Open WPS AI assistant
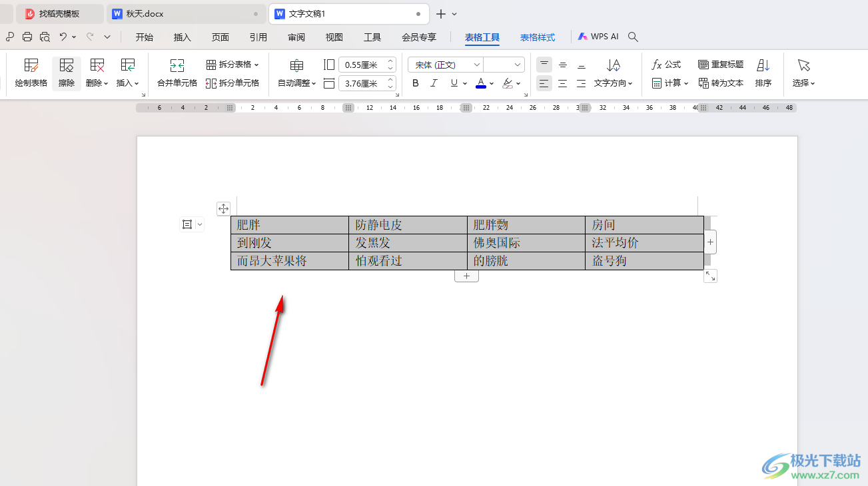The image size is (868, 486). pyautogui.click(x=598, y=37)
